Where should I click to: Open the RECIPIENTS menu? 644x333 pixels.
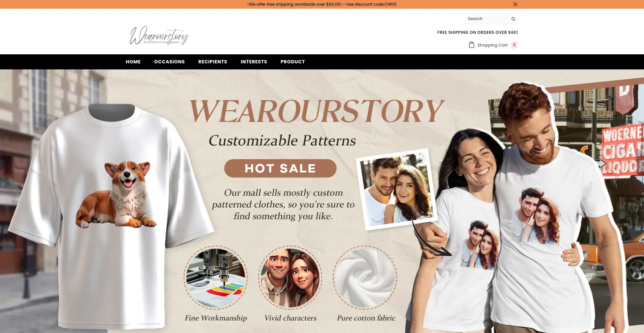(x=213, y=62)
